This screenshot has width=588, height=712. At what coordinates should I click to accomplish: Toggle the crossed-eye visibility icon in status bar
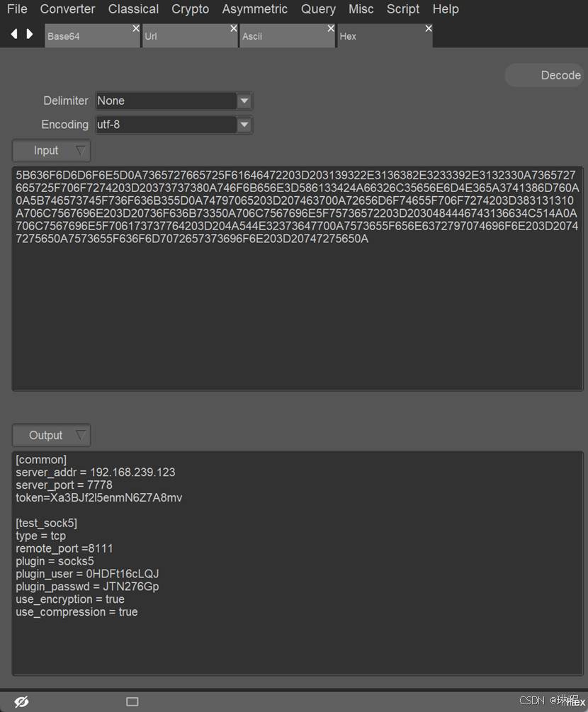[x=21, y=701]
